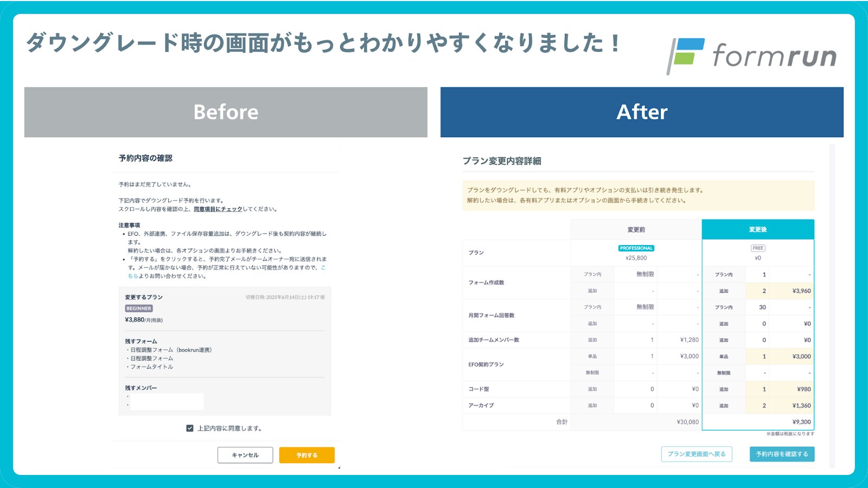Select the 変更後 column header
The width and height of the screenshot is (868, 488).
(757, 230)
